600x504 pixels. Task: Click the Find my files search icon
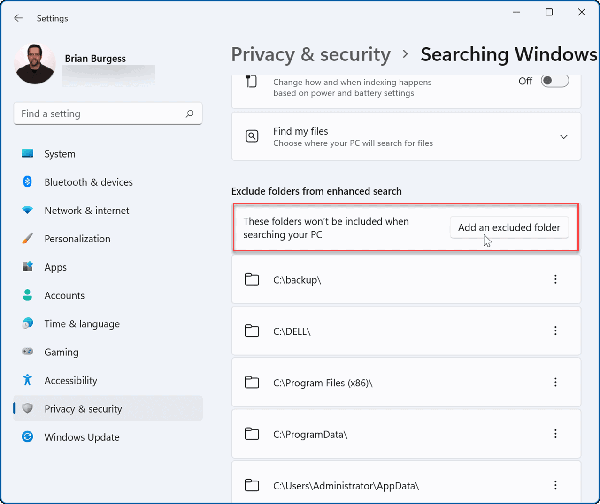click(x=252, y=136)
